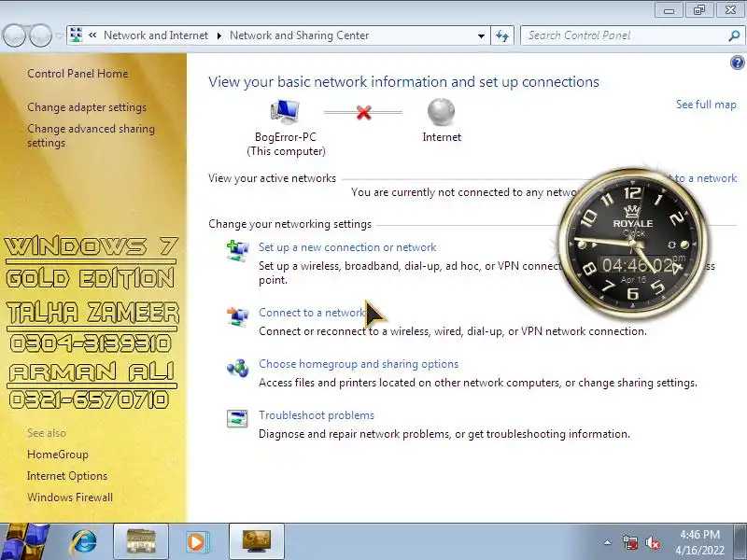Click the refresh button beside the address bar
The image size is (747, 560).
pos(502,35)
